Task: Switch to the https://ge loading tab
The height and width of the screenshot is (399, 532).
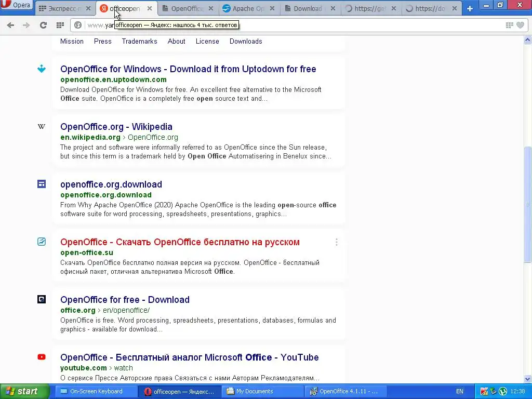Action: pyautogui.click(x=369, y=8)
